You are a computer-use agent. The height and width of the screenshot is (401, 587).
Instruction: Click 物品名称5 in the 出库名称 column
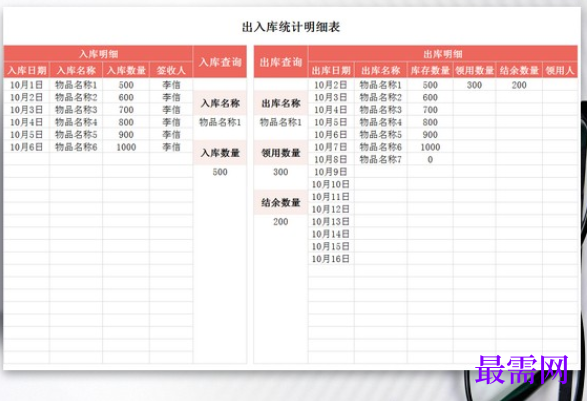click(x=380, y=134)
